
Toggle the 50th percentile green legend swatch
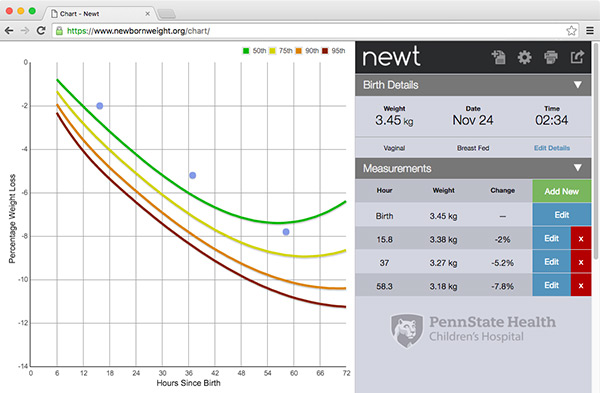[246, 51]
